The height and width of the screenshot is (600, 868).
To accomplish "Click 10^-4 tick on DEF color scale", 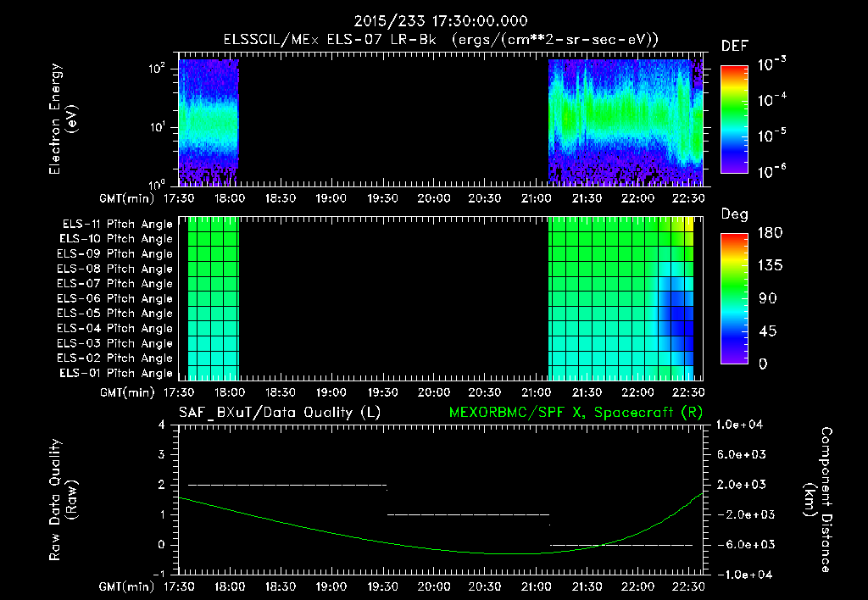I will [x=771, y=100].
